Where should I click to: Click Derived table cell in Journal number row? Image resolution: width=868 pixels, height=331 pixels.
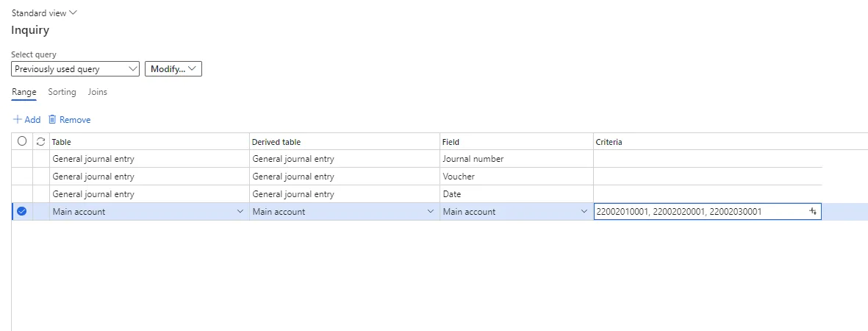tap(344, 159)
